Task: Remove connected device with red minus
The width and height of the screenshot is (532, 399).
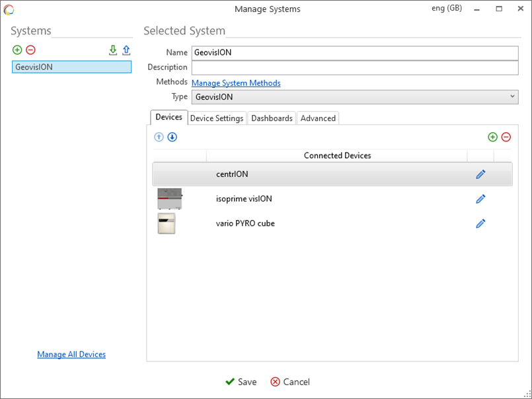Action: click(506, 137)
